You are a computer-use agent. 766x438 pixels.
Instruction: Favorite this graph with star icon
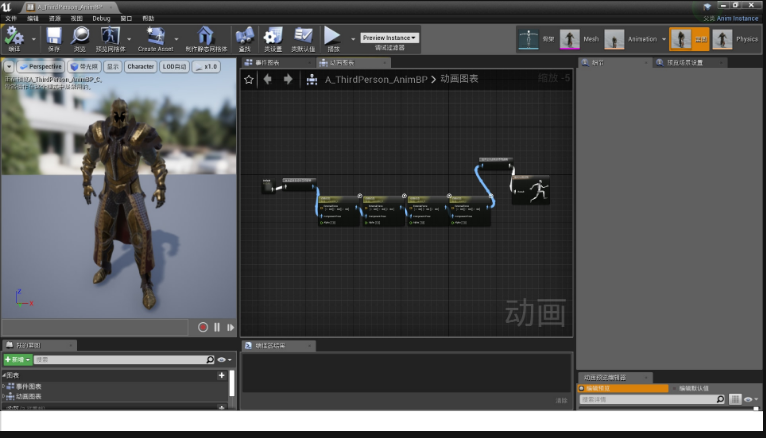point(249,80)
